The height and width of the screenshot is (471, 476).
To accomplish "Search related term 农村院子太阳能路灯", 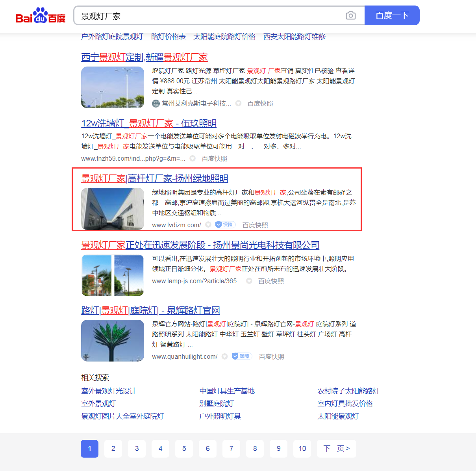I will tap(348, 391).
